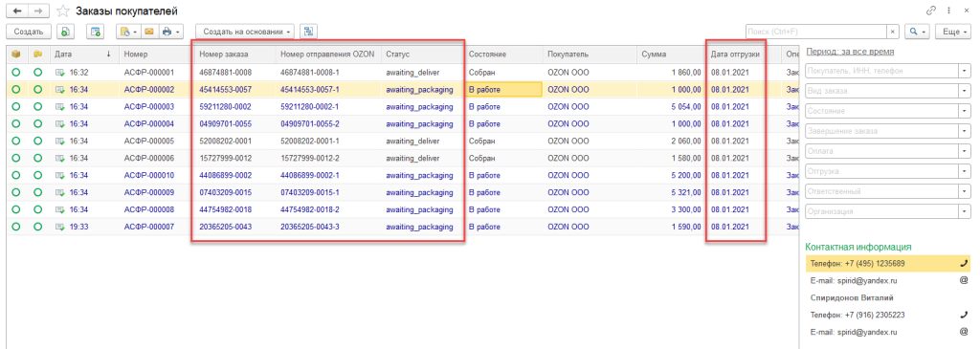
Task: Call +7 (916) 2305223 with the phone icon
Action: (x=963, y=315)
